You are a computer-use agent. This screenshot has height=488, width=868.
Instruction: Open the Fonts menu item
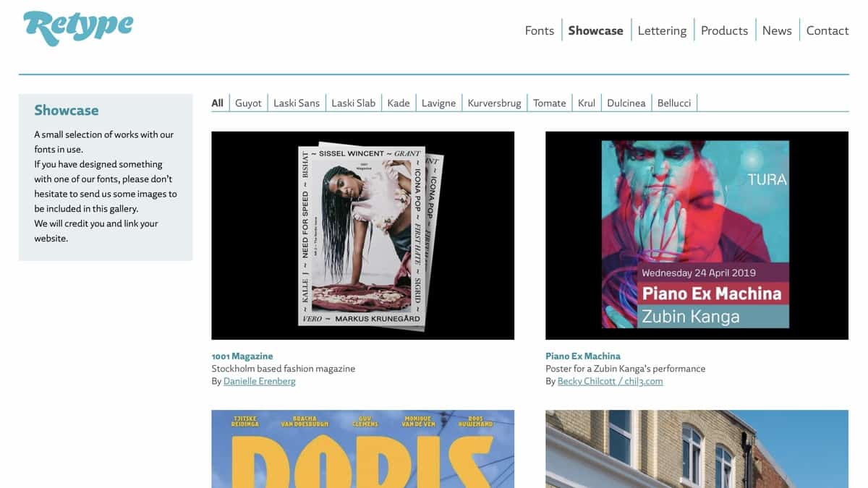pos(540,30)
